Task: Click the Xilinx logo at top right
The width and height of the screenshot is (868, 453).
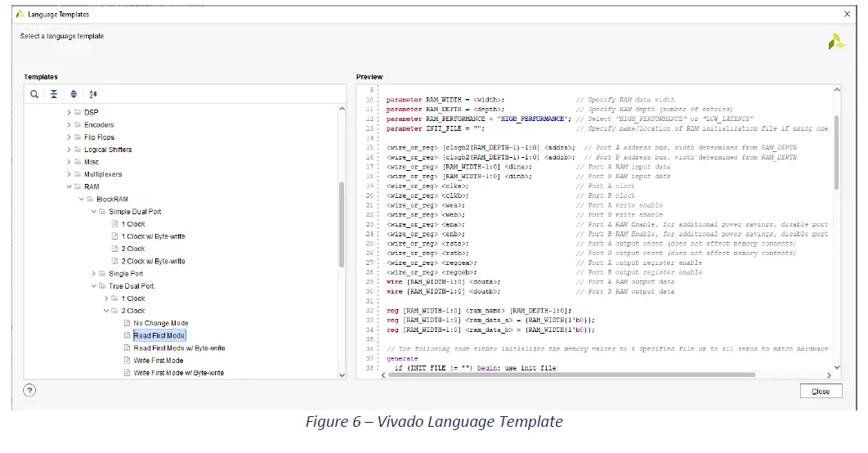Action: coord(836,42)
